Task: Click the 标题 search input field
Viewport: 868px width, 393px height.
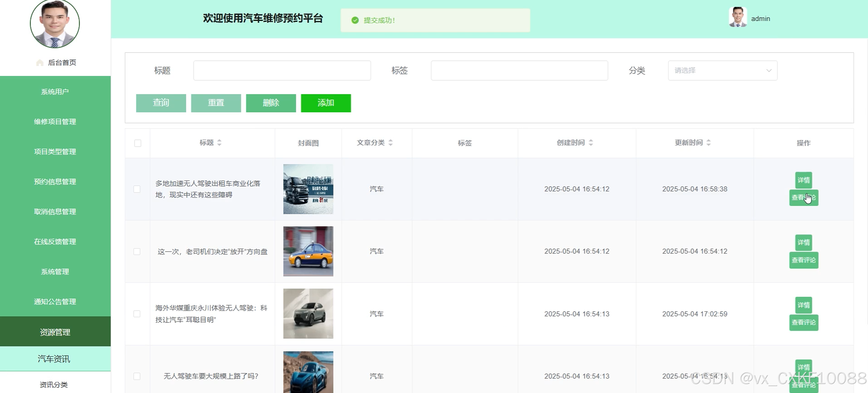Action: tap(282, 71)
